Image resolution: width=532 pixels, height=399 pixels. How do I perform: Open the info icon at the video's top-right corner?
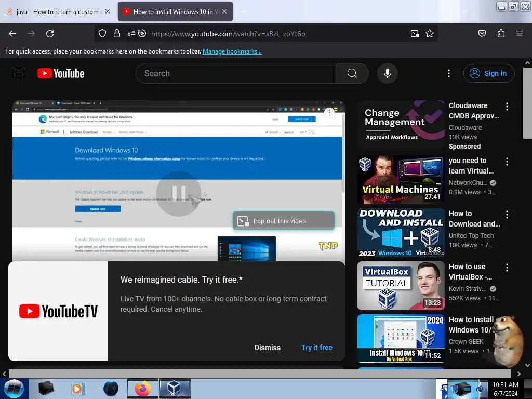tap(329, 113)
